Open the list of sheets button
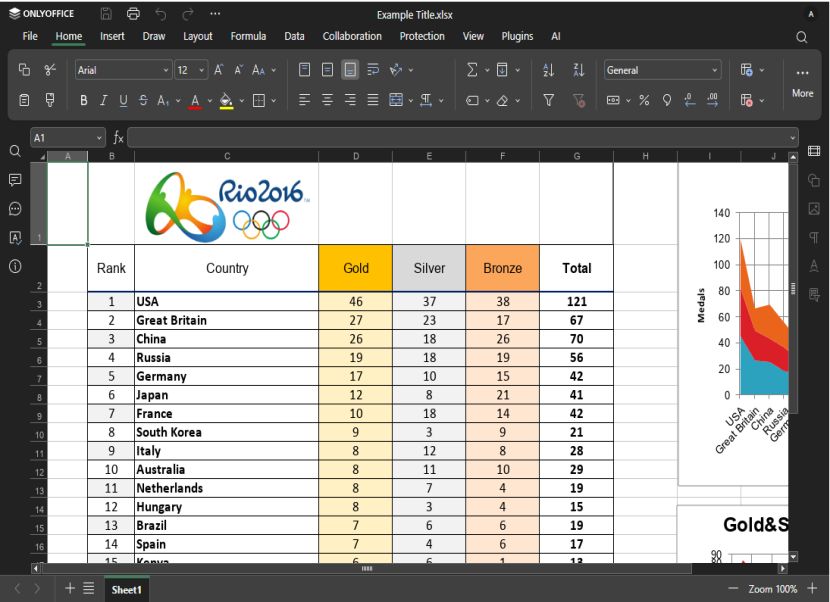Screen dimensions: 830x602 tap(89, 588)
